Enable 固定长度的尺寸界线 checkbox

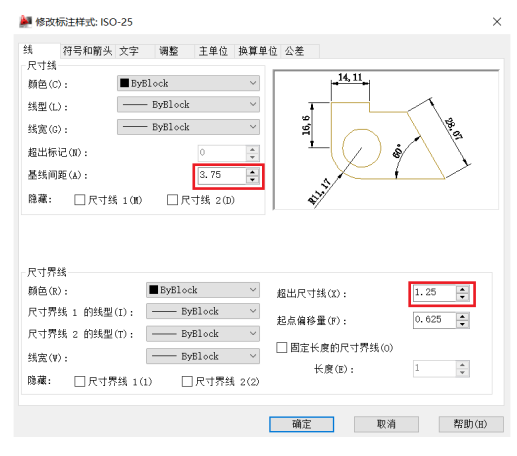[282, 348]
